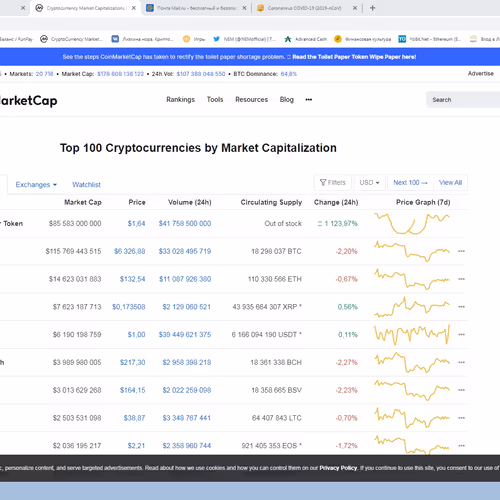This screenshot has width=500, height=500.
Task: Click the Ethereum price $132,54
Action: (x=132, y=279)
